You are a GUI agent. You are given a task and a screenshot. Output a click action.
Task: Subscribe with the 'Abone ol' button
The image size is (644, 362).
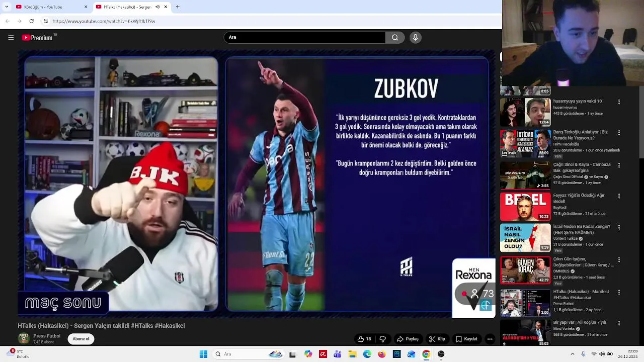81,339
